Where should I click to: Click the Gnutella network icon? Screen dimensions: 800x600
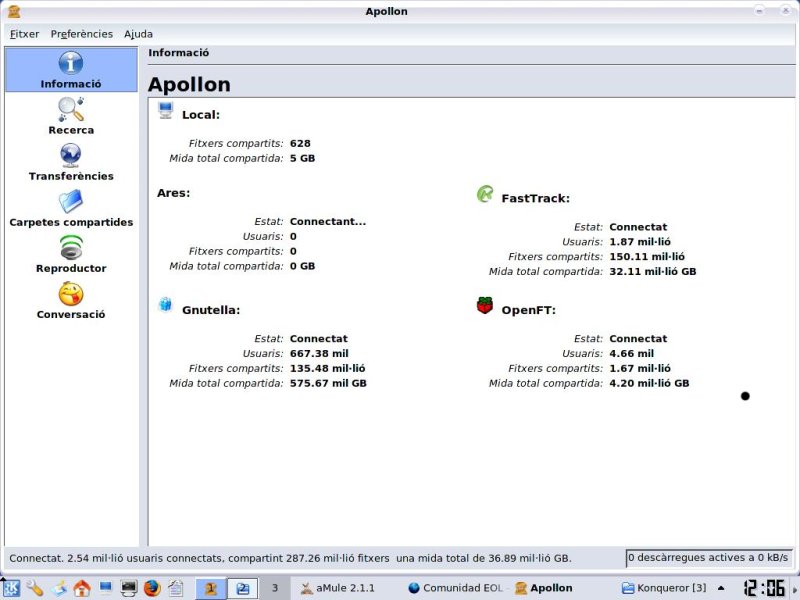click(165, 304)
